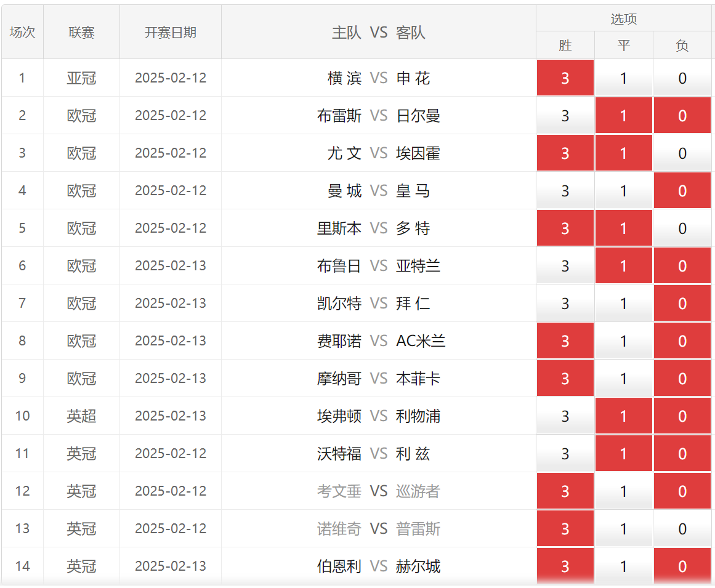The height and width of the screenshot is (588, 715).
Task: Deselect loss option 0 for 布雷斯 VS 日尔曼
Action: pos(682,115)
